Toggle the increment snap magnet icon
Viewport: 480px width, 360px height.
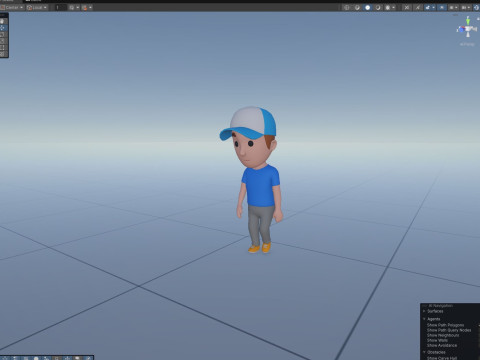(84, 7)
